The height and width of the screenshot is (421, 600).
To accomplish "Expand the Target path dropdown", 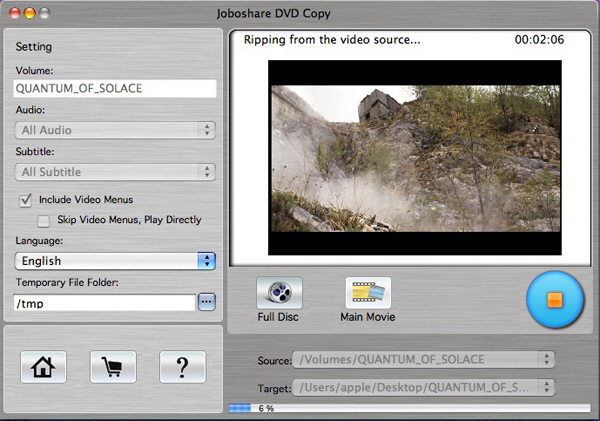I will (x=424, y=387).
